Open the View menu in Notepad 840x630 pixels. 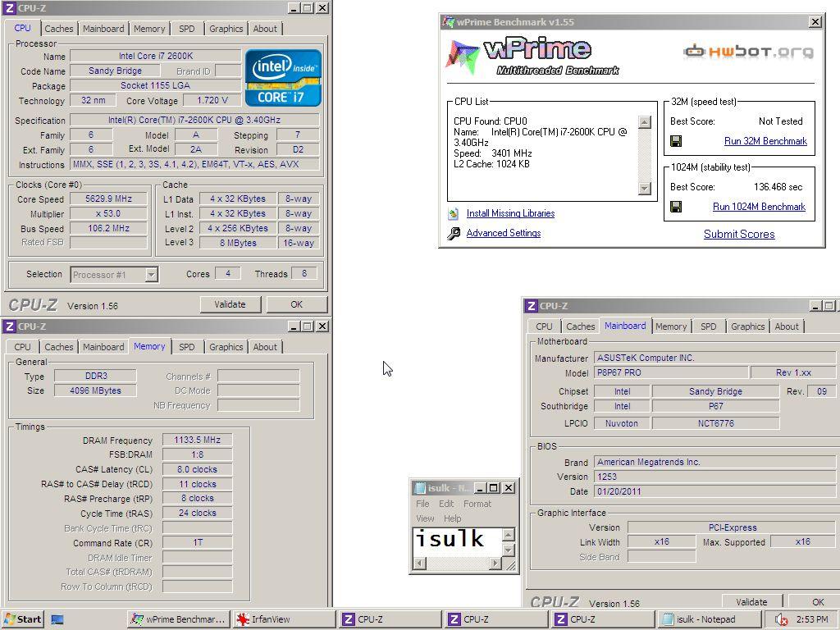425,518
